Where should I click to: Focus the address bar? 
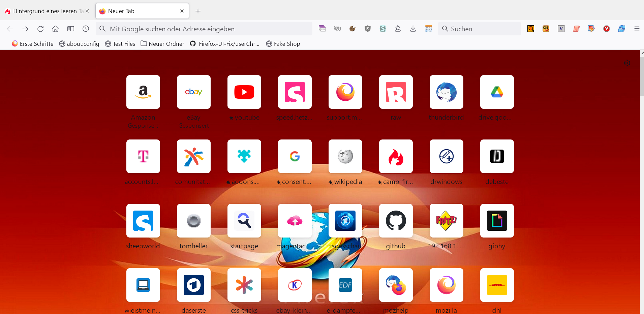tap(204, 29)
